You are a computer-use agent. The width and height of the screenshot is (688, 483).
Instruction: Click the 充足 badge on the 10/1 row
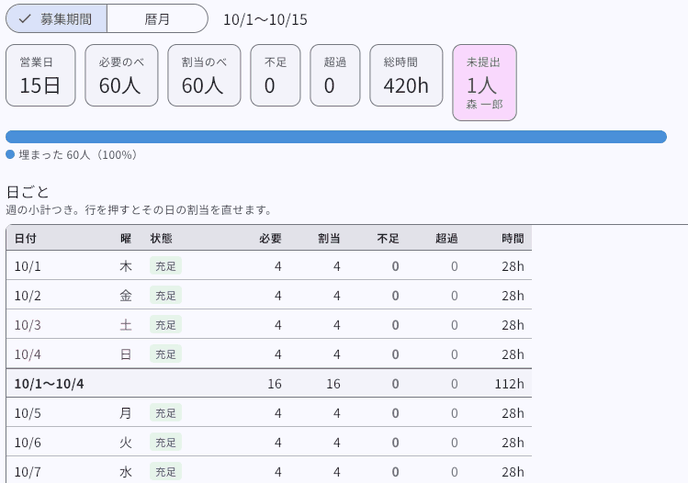pyautogui.click(x=165, y=266)
